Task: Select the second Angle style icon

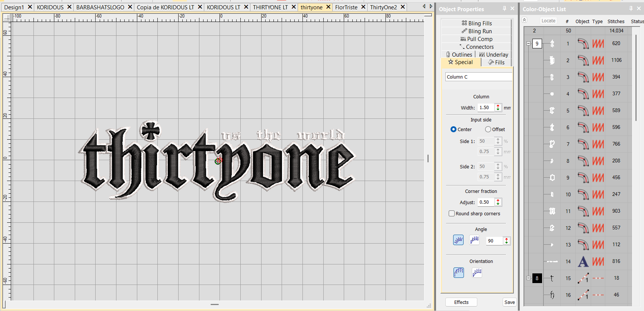Action: click(x=474, y=240)
